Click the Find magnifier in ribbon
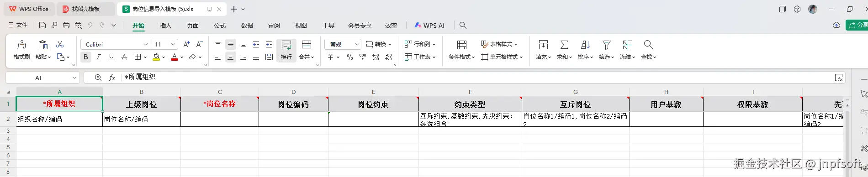Image resolution: width=868 pixels, height=177 pixels. coord(648,45)
